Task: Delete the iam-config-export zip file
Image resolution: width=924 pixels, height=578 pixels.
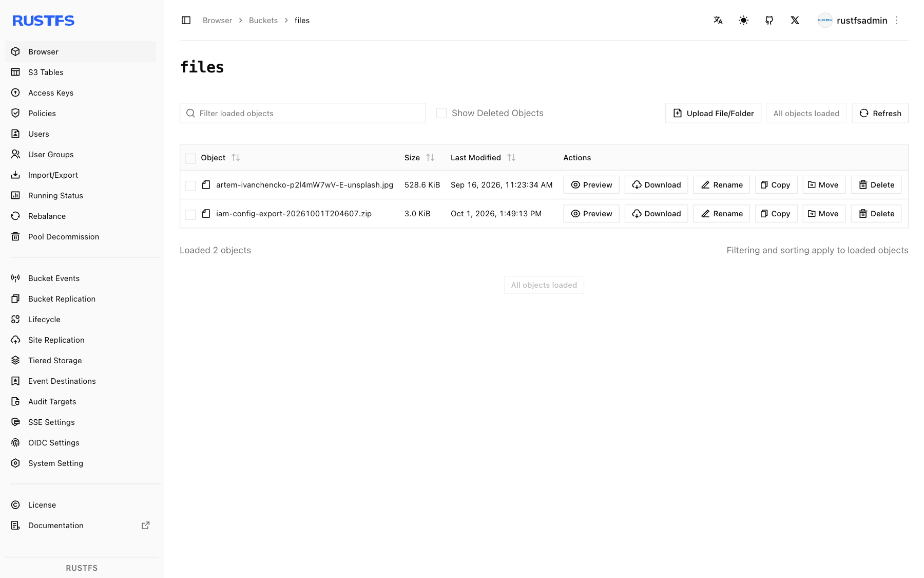Action: click(x=876, y=214)
